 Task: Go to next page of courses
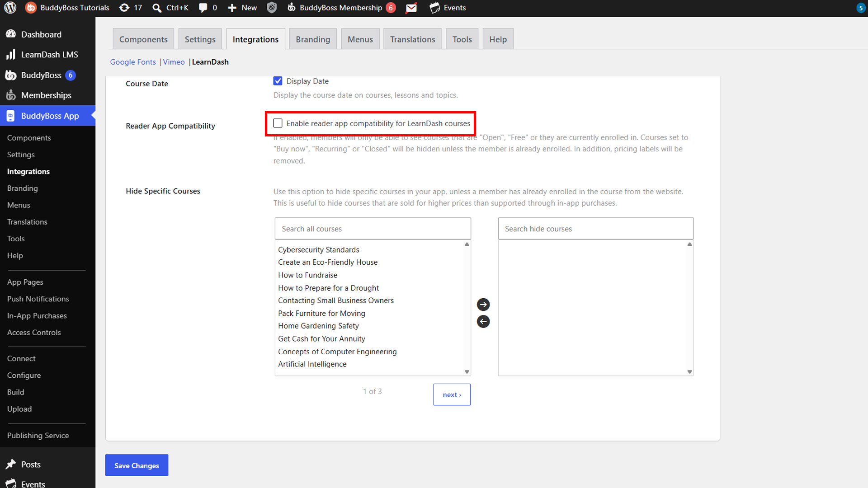click(x=452, y=394)
